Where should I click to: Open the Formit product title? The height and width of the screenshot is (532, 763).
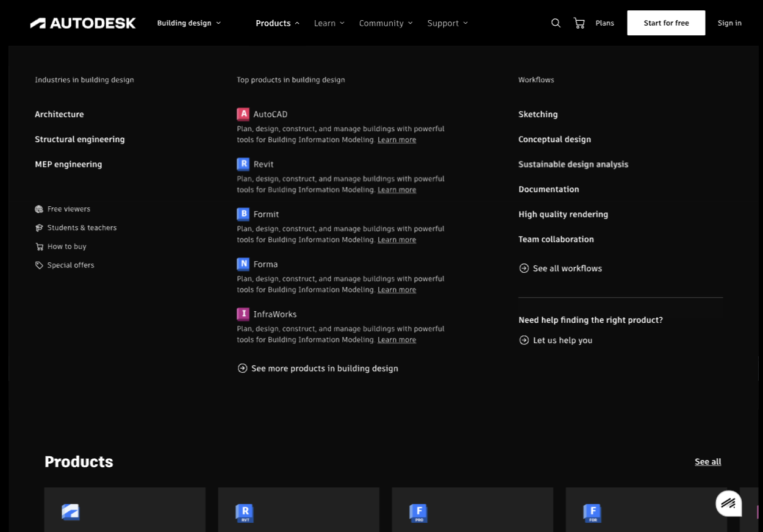pos(267,215)
